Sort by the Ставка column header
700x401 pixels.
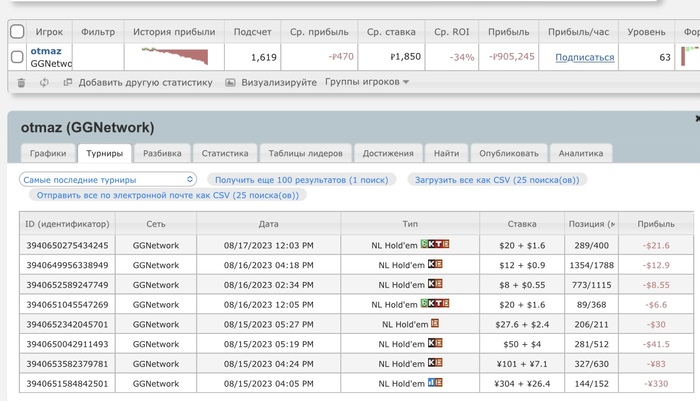pos(522,224)
